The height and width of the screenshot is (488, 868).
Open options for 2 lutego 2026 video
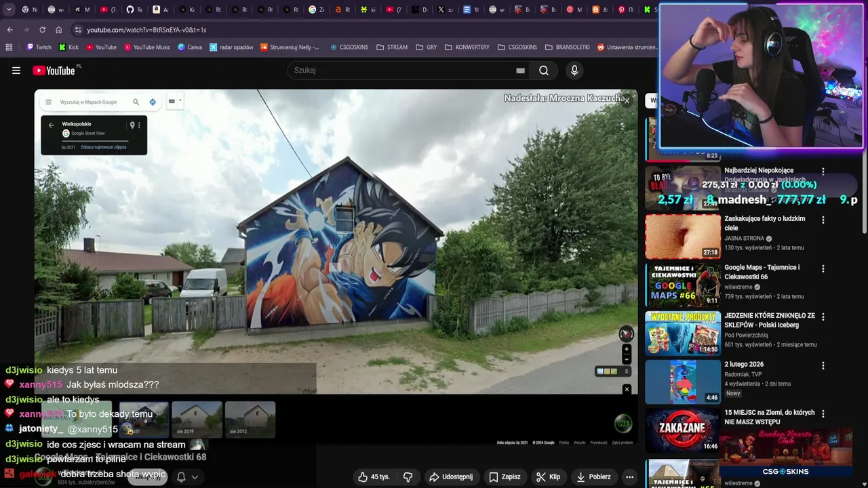[x=823, y=365]
